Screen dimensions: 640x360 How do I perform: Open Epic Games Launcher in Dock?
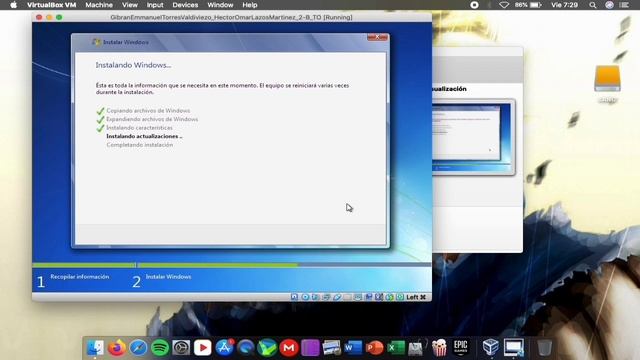click(460, 348)
